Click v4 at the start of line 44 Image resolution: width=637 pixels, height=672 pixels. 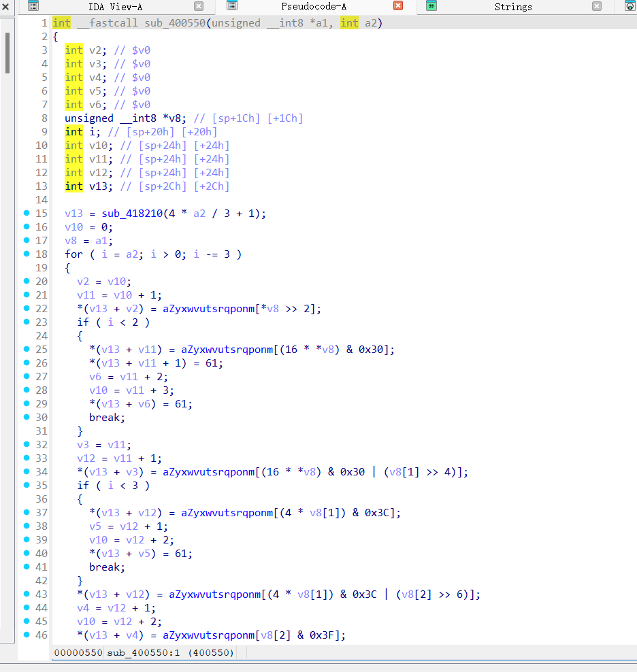83,607
